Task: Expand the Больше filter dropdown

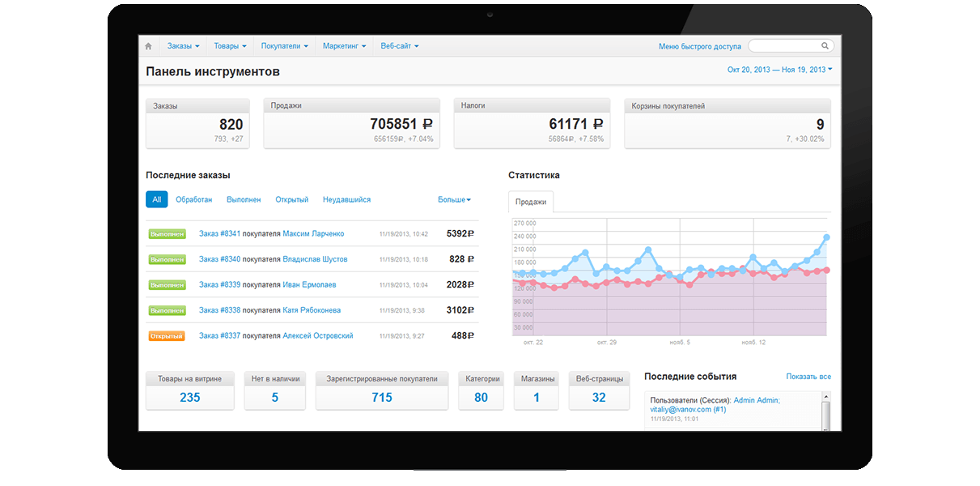Action: coord(454,199)
